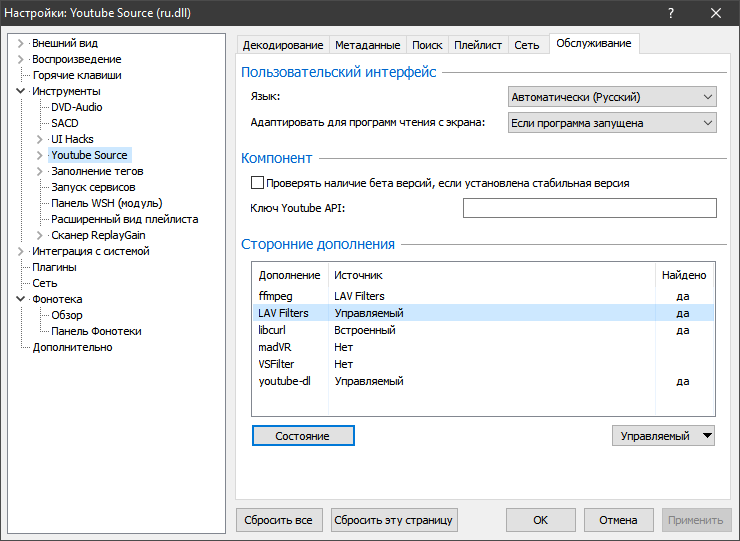The width and height of the screenshot is (740, 541).
Task: Open the screen reader adaptation dropdown
Action: (612, 123)
